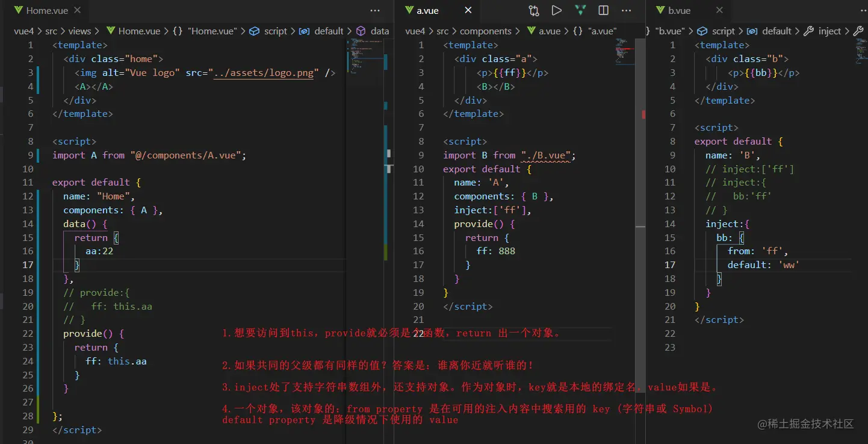This screenshot has width=868, height=444.
Task: Follow the ../assets/logo.png path in Home.vue
Action: pos(264,72)
